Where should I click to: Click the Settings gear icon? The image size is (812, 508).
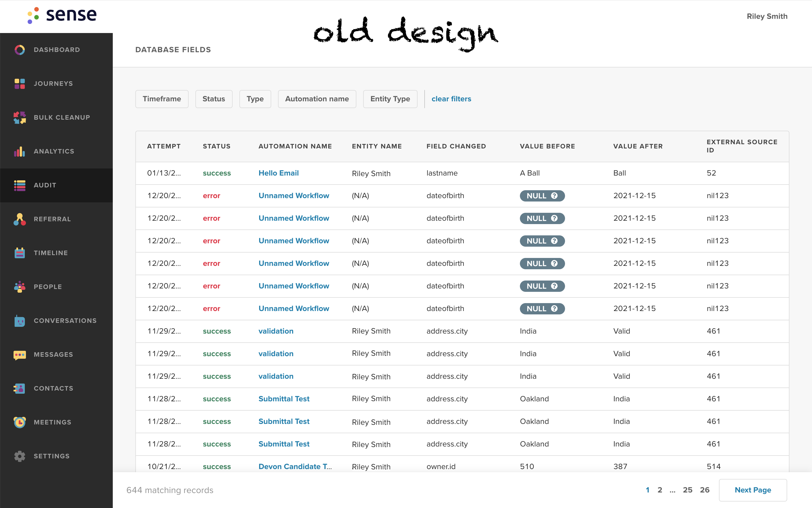[19, 456]
